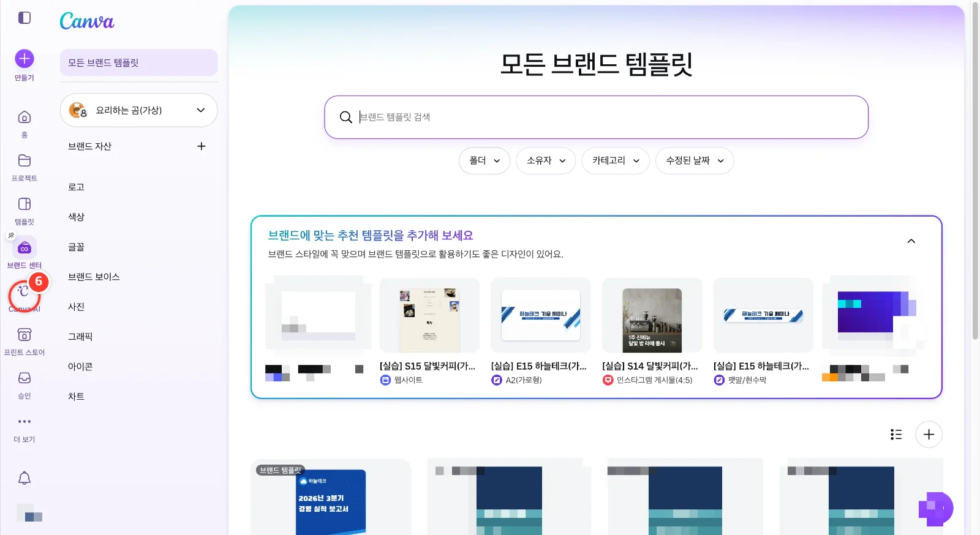Click the search magnifier icon

[x=346, y=117]
